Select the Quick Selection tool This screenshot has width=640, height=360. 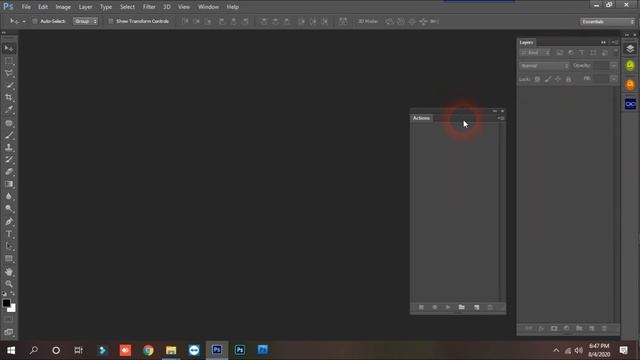[x=9, y=85]
